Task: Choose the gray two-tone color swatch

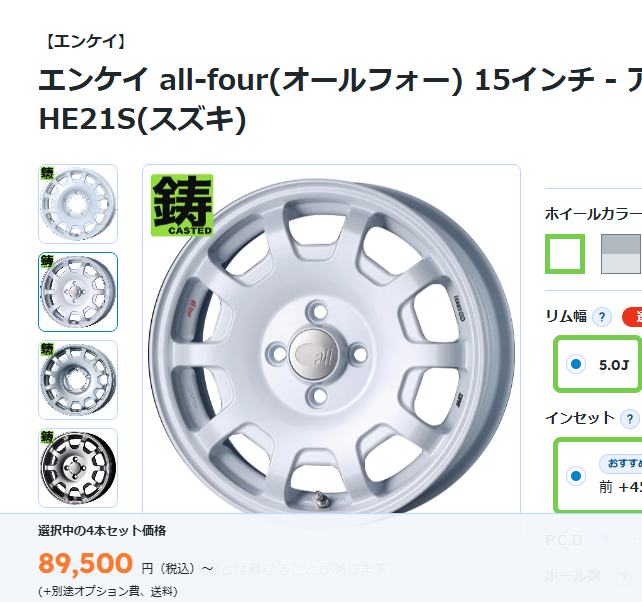Action: tap(621, 254)
